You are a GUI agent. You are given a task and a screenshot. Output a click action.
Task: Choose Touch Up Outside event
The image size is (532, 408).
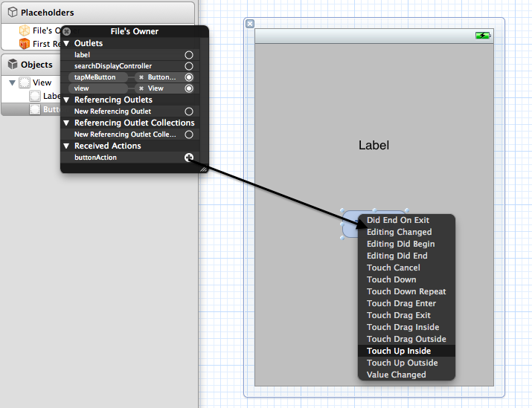point(406,363)
